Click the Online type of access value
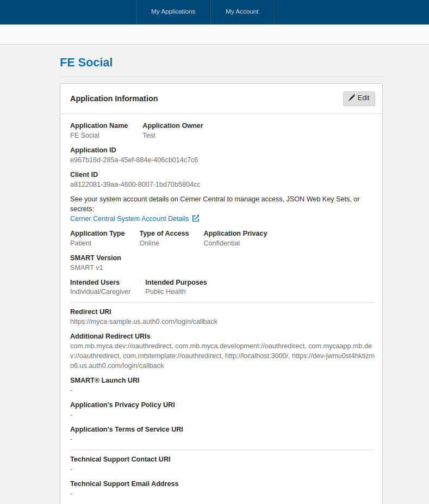 pos(150,243)
